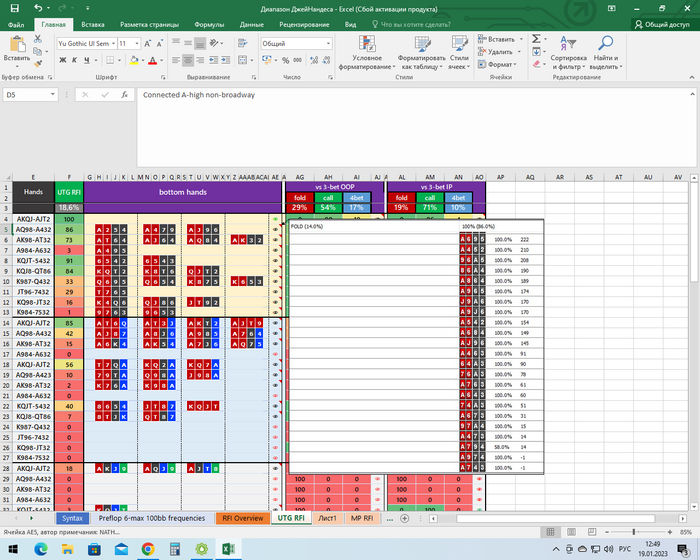Open Chrome from the taskbar
The width and height of the screenshot is (700, 560).
pos(148,549)
